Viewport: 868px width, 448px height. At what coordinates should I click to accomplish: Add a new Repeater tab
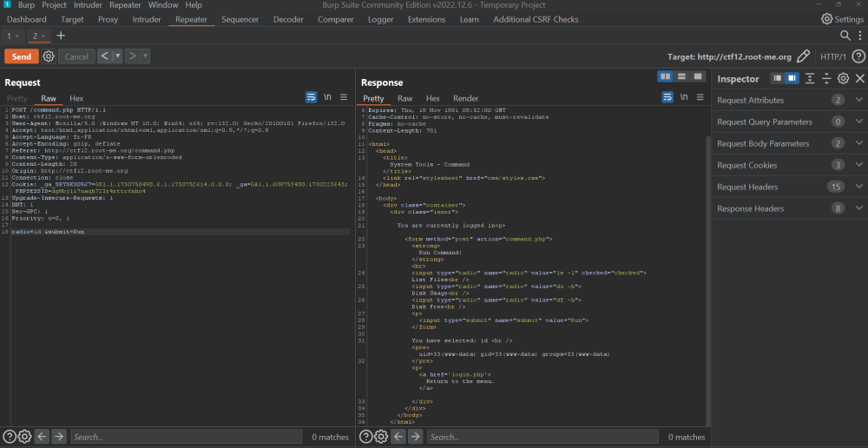click(x=61, y=36)
